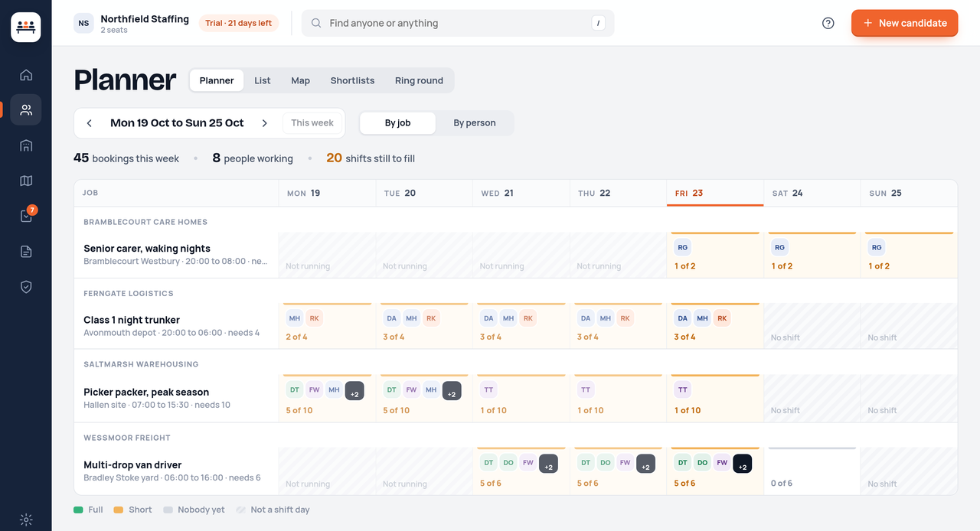Click the search field Find anyone or anything
This screenshot has width=980, height=531.
(x=458, y=23)
